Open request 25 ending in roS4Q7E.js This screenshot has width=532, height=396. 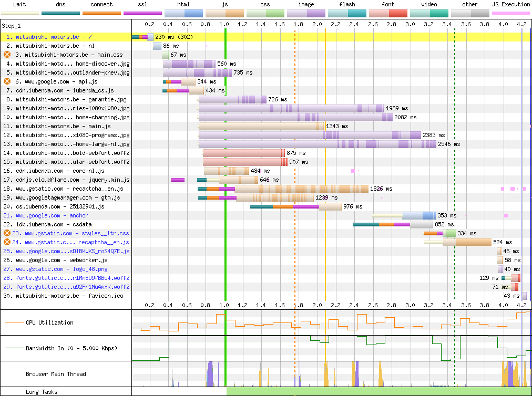pos(66,251)
